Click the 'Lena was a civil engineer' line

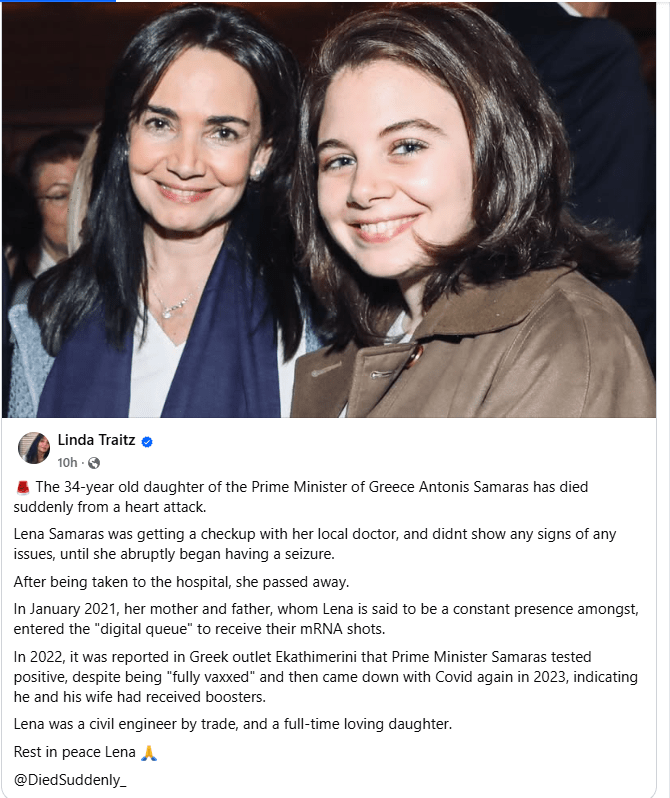(x=233, y=724)
